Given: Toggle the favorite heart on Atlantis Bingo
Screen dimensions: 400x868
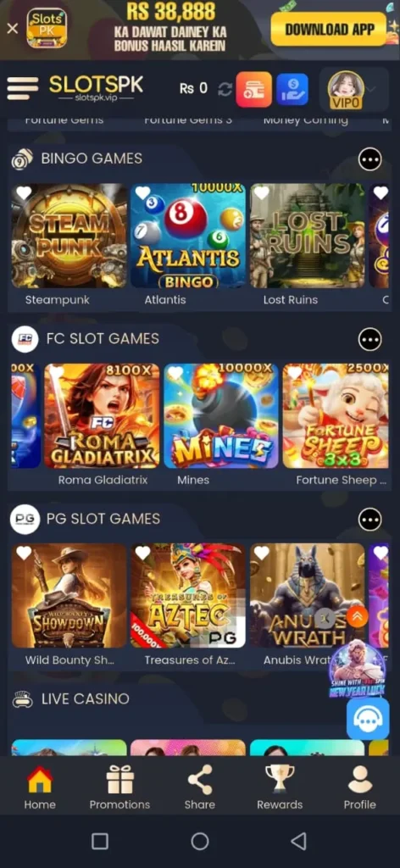Looking at the screenshot, I should pyautogui.click(x=142, y=193).
